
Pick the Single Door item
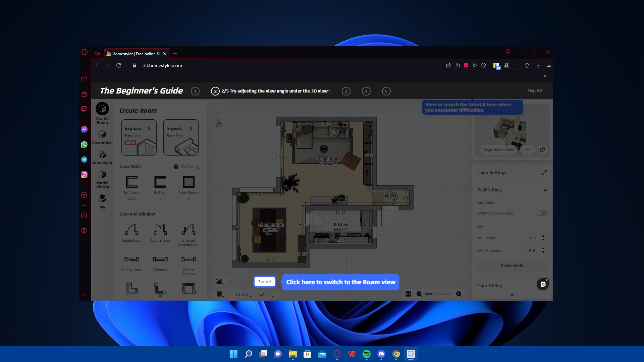point(131,230)
